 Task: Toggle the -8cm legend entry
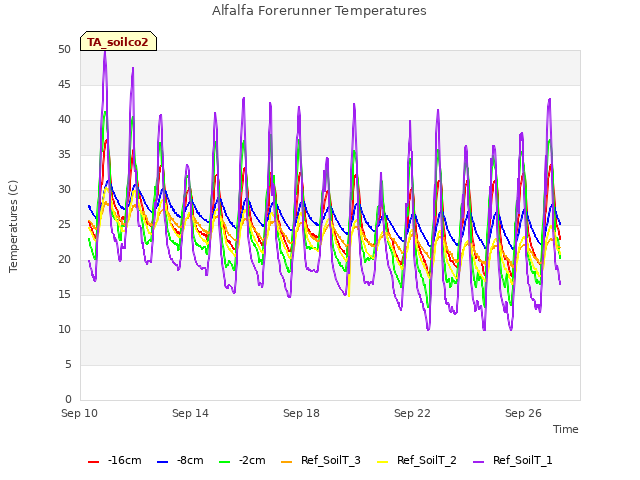pos(180,460)
